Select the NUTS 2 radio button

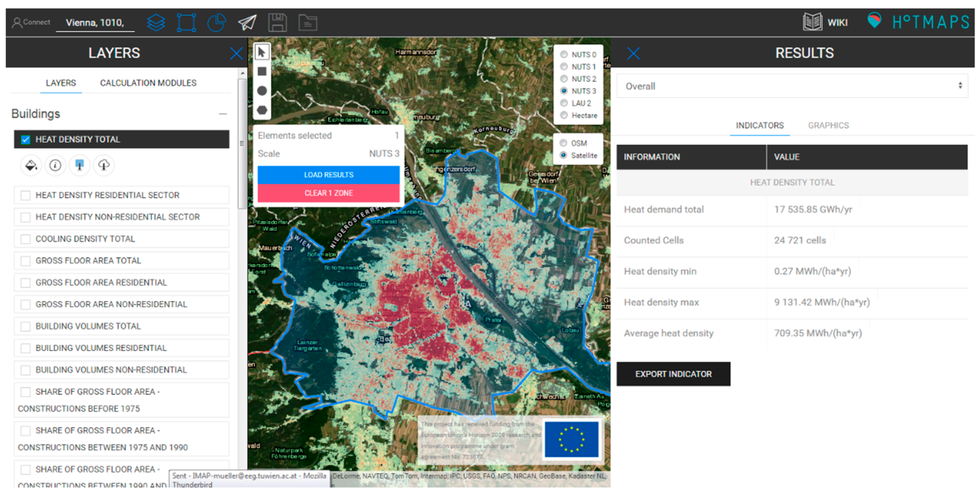(x=564, y=79)
